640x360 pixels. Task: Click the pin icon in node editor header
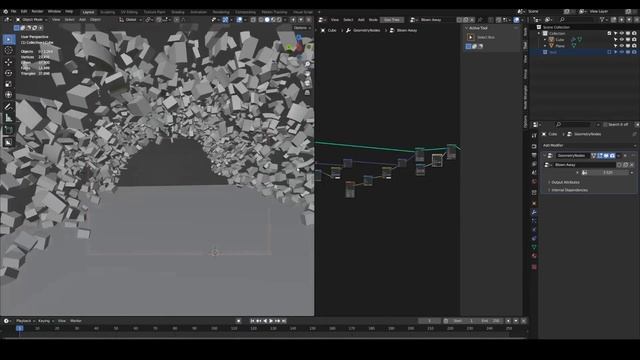(480, 20)
